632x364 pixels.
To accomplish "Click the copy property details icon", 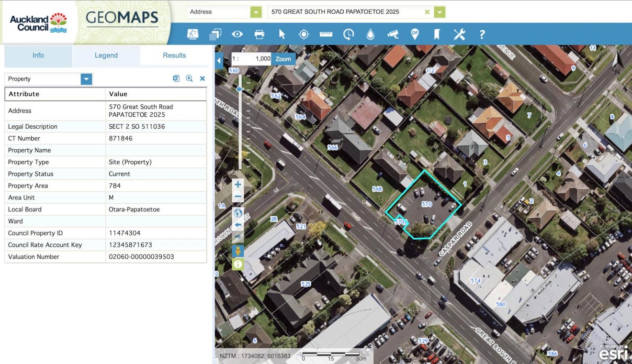I will [176, 78].
